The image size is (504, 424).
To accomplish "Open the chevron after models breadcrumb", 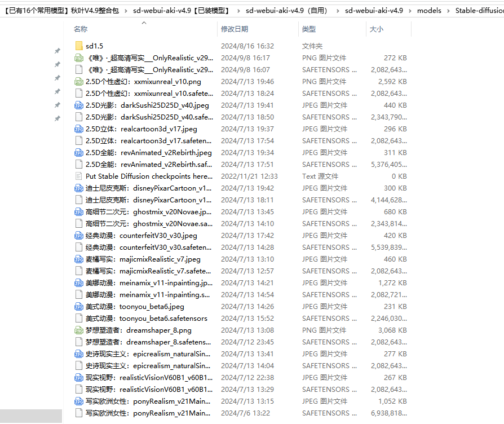I will click(x=448, y=11).
